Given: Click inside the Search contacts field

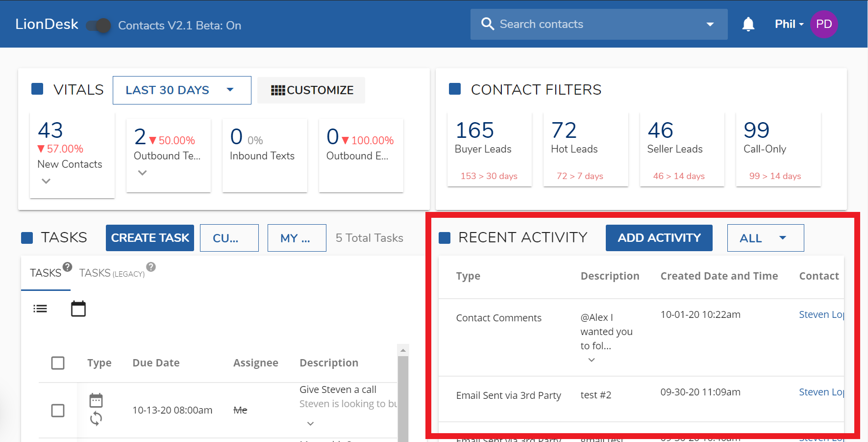Looking at the screenshot, I should (x=564, y=24).
